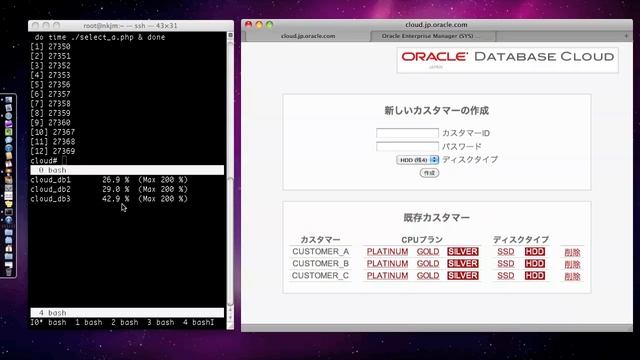Select GOLD plan for CUSTOMER_C

coord(428,276)
